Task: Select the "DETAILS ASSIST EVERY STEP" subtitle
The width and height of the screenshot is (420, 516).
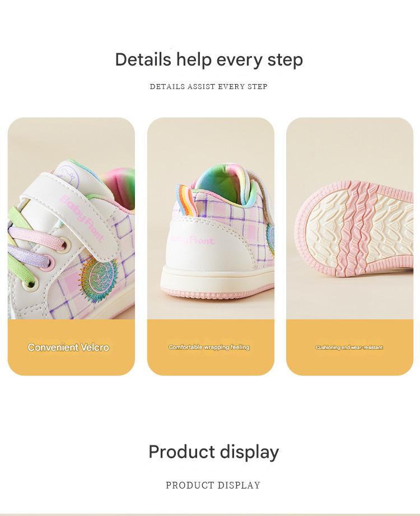Action: 208,86
